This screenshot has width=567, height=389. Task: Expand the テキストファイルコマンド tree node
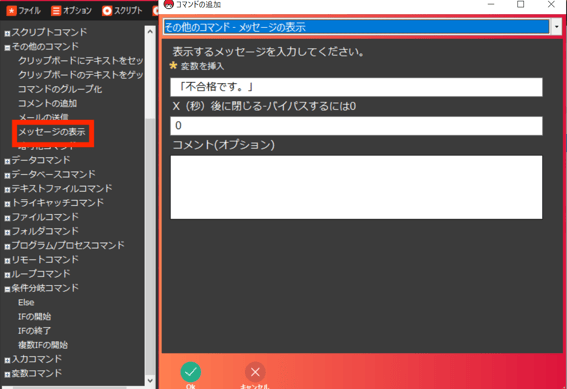pos(7,190)
